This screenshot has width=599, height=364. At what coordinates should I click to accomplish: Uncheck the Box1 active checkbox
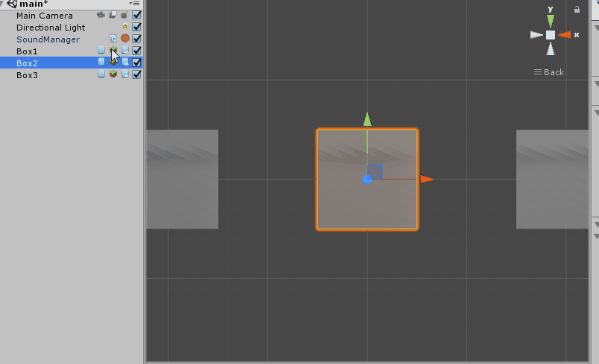coord(136,51)
